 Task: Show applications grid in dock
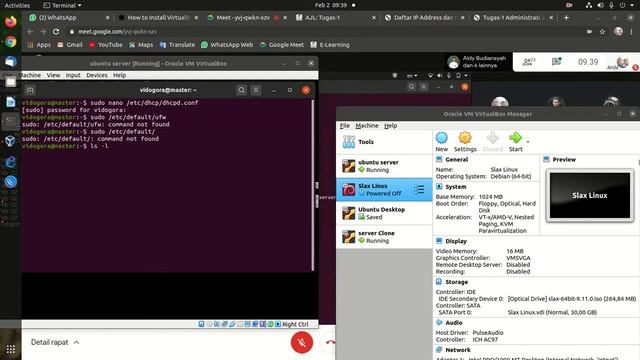(x=11, y=349)
